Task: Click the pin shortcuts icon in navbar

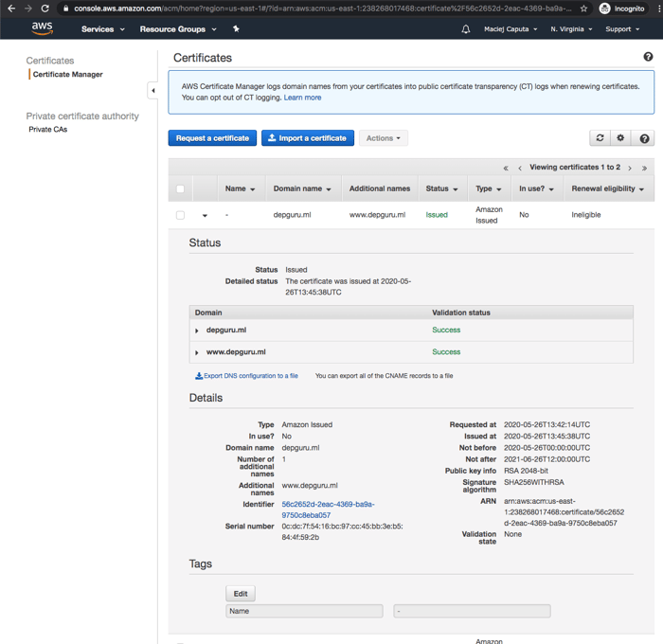Action: pyautogui.click(x=236, y=29)
